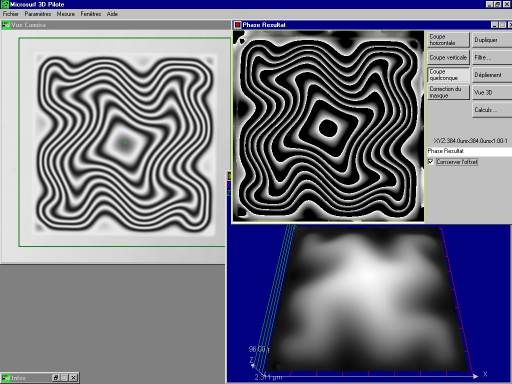Click the green icon of the minimized window
Image resolution: width=512 pixels, height=384 pixels.
click(x=6, y=378)
